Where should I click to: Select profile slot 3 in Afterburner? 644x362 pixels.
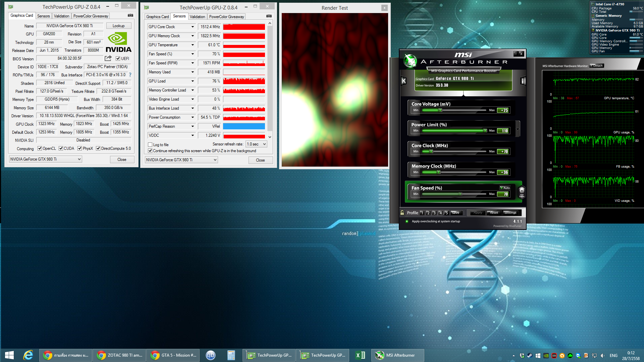(434, 213)
